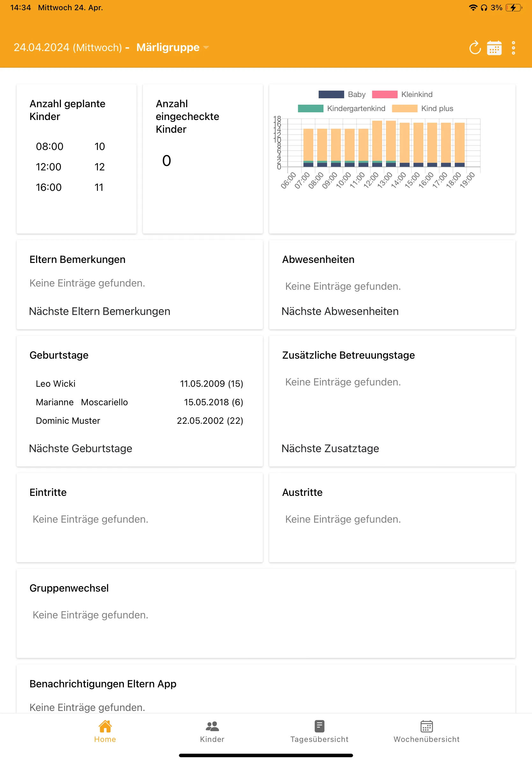This screenshot has height=762, width=532.
Task: Toggle the Kind plus legend swatch
Action: pyautogui.click(x=405, y=108)
